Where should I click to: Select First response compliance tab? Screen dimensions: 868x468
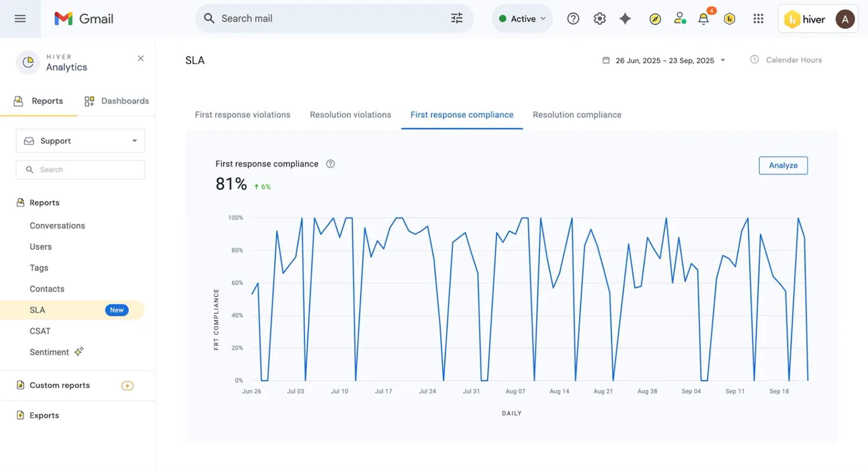[x=462, y=115]
